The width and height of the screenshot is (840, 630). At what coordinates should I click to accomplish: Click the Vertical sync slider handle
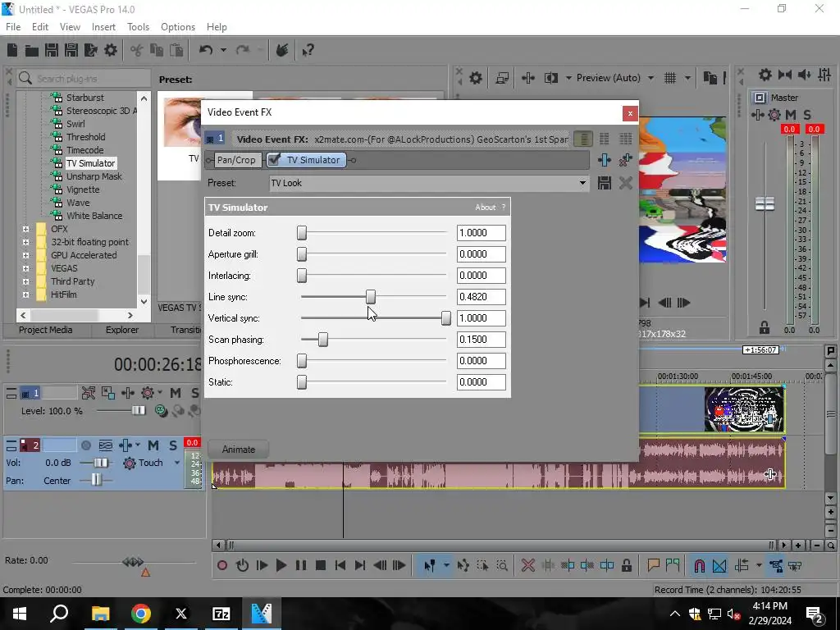445,318
